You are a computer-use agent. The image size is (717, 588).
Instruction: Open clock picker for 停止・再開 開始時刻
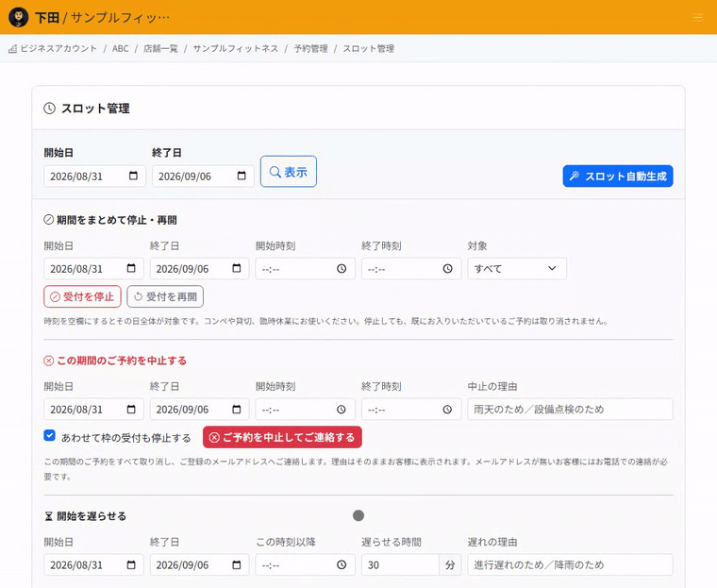[x=342, y=269]
